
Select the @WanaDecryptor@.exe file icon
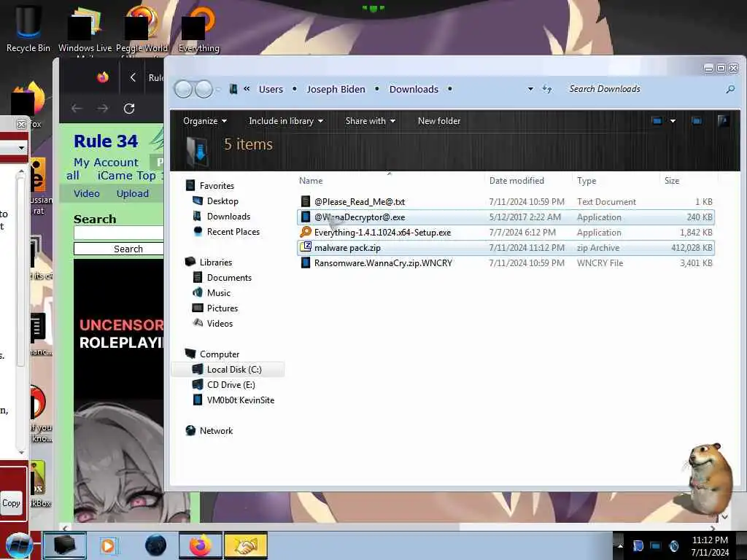306,217
